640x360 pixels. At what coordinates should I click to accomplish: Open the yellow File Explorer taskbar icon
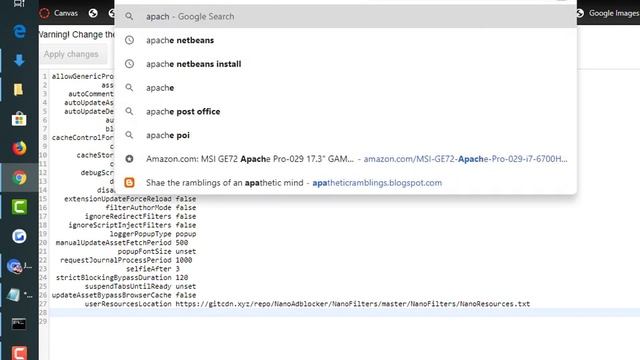(x=18, y=89)
